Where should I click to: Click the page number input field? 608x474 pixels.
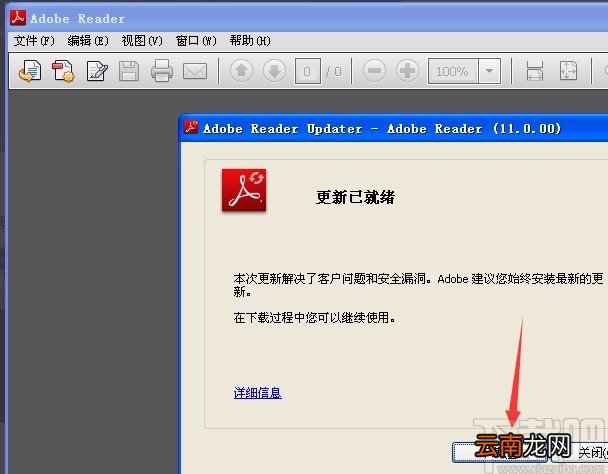pyautogui.click(x=307, y=71)
